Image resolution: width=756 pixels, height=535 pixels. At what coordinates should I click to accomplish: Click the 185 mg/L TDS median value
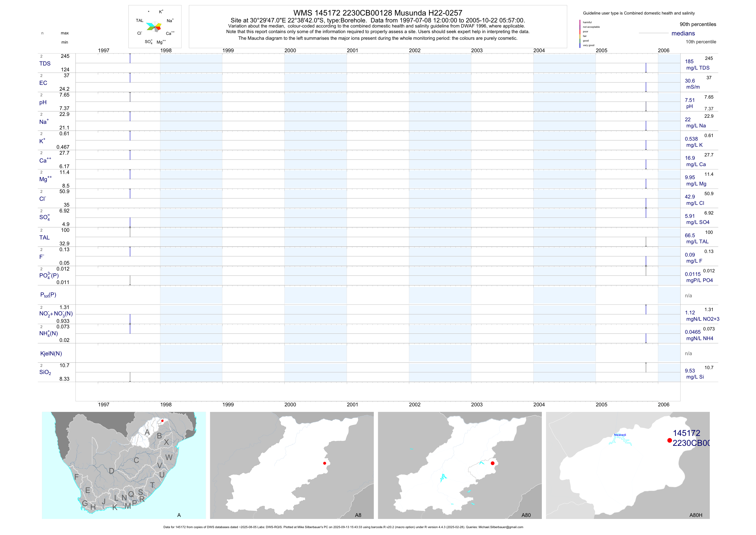(x=689, y=62)
